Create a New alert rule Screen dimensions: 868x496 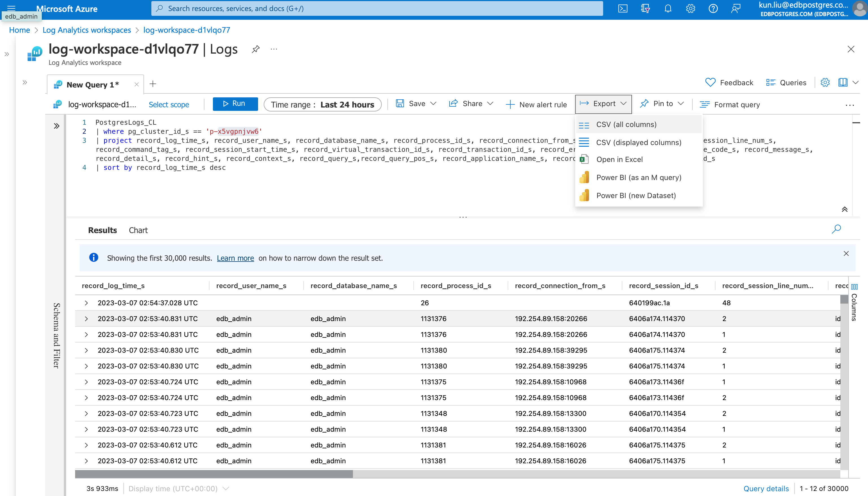point(536,105)
